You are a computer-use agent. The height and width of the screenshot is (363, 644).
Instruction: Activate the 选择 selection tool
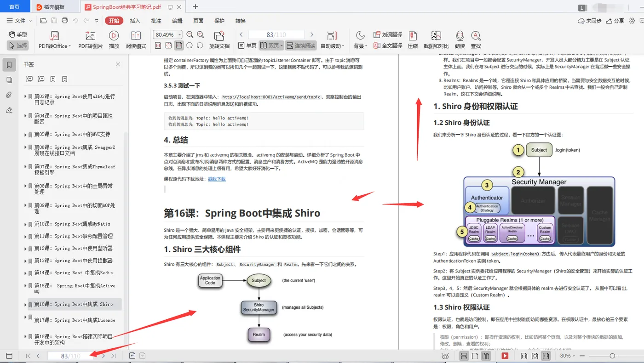coord(18,45)
